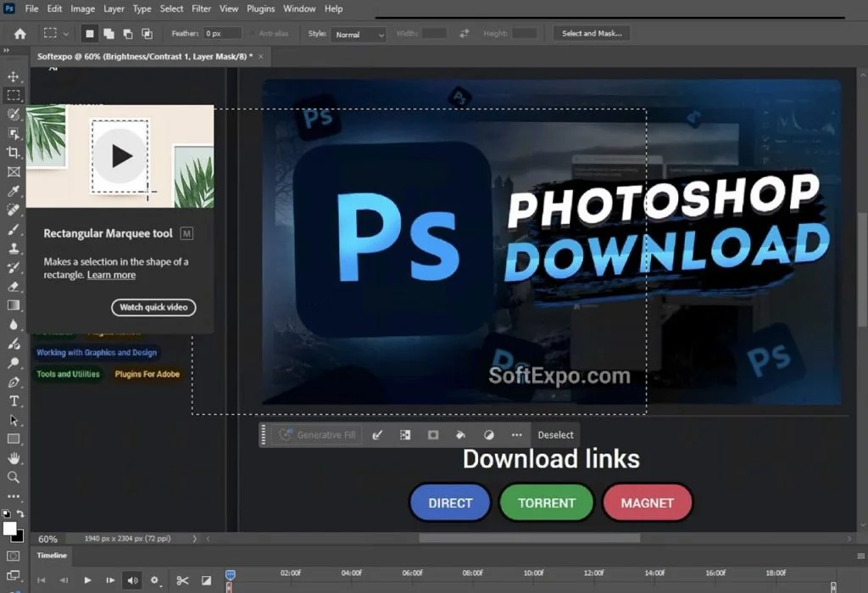Split clip using the scissors icon in Timeline
Image resolution: width=868 pixels, height=593 pixels.
click(182, 580)
